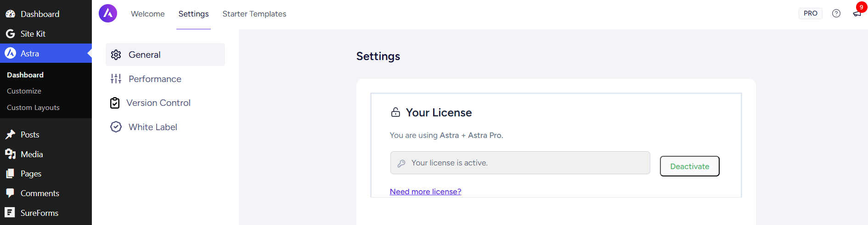
Task: Click the Performance sliders icon
Action: 116,79
